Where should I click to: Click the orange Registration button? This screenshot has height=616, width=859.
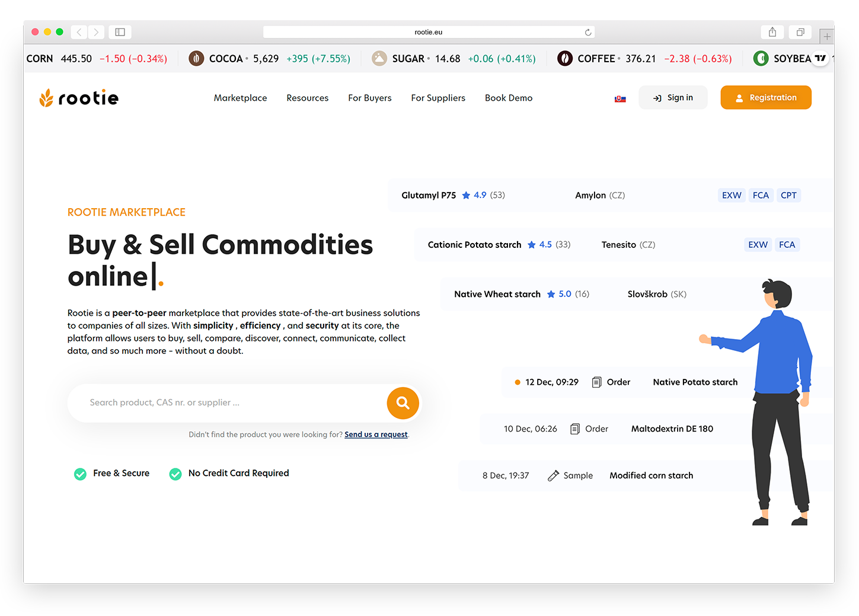[765, 98]
